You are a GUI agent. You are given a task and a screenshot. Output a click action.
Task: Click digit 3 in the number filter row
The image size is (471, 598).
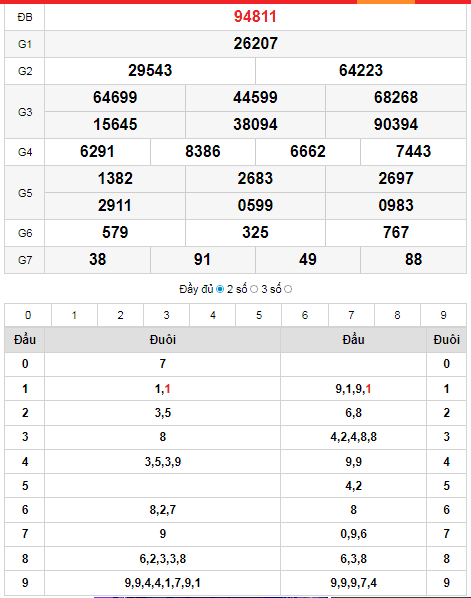pos(167,315)
